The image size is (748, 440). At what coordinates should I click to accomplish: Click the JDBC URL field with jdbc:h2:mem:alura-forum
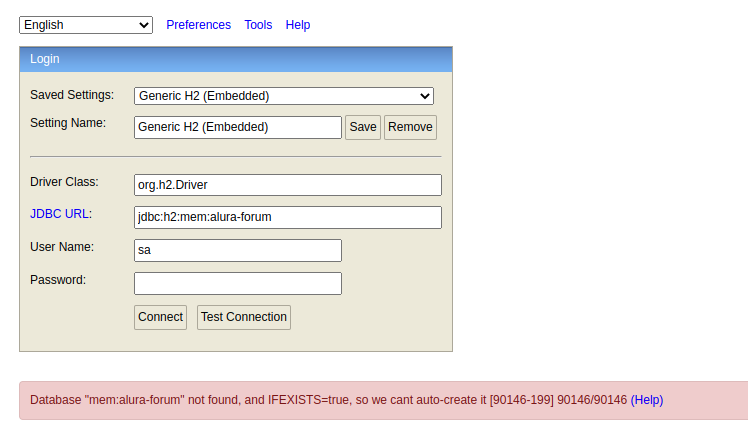tap(288, 217)
